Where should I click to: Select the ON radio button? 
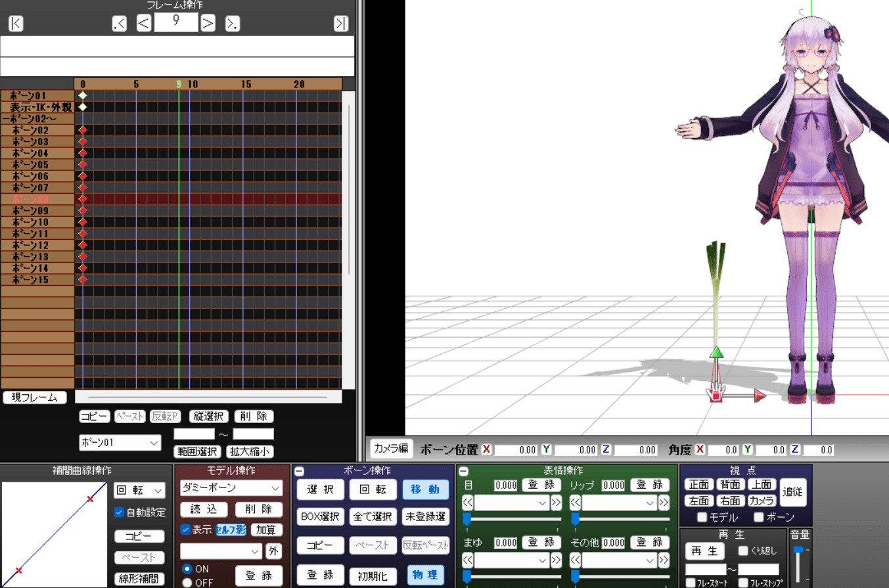click(187, 569)
